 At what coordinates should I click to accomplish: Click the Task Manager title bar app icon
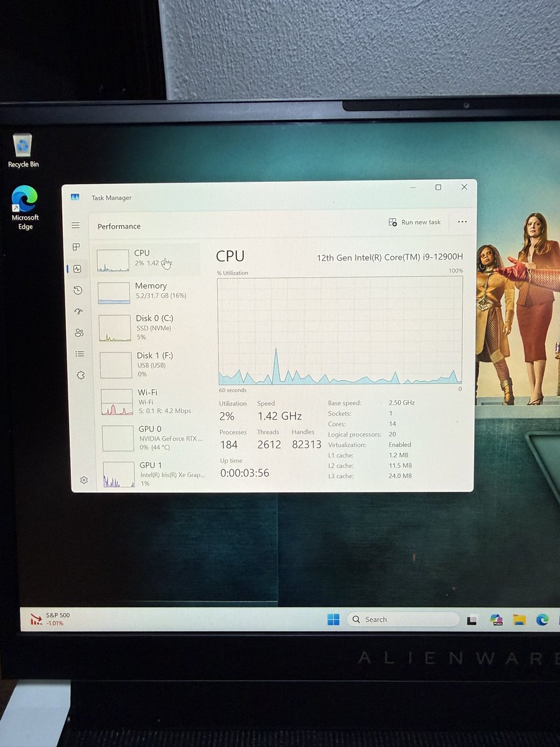point(75,197)
